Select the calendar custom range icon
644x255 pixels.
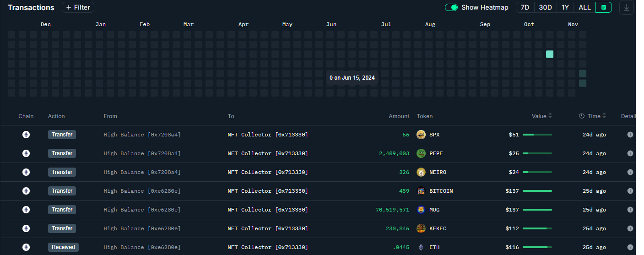(x=603, y=7)
